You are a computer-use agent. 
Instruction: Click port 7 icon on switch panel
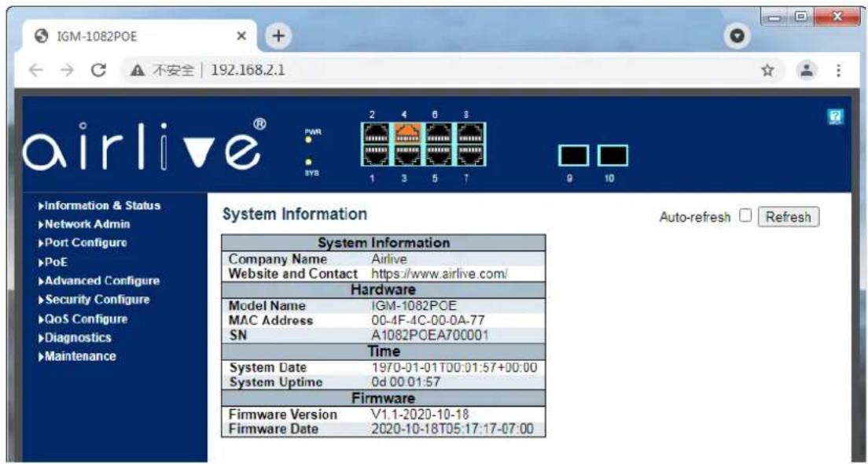(x=470, y=155)
